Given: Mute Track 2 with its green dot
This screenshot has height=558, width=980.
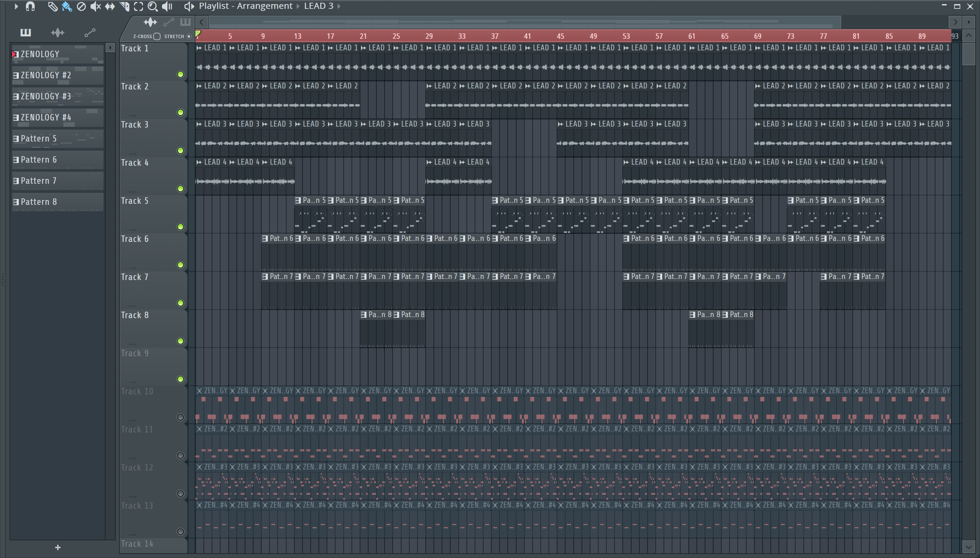Looking at the screenshot, I should tap(180, 112).
